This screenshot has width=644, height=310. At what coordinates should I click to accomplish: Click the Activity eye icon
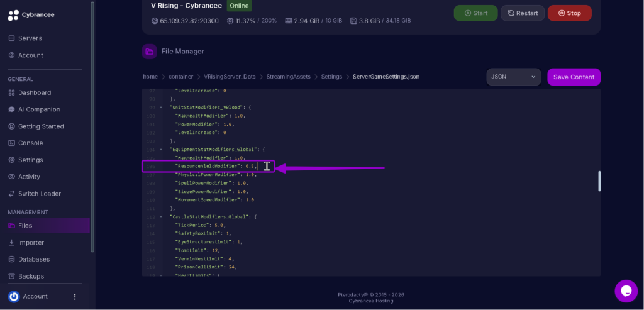[11, 177]
